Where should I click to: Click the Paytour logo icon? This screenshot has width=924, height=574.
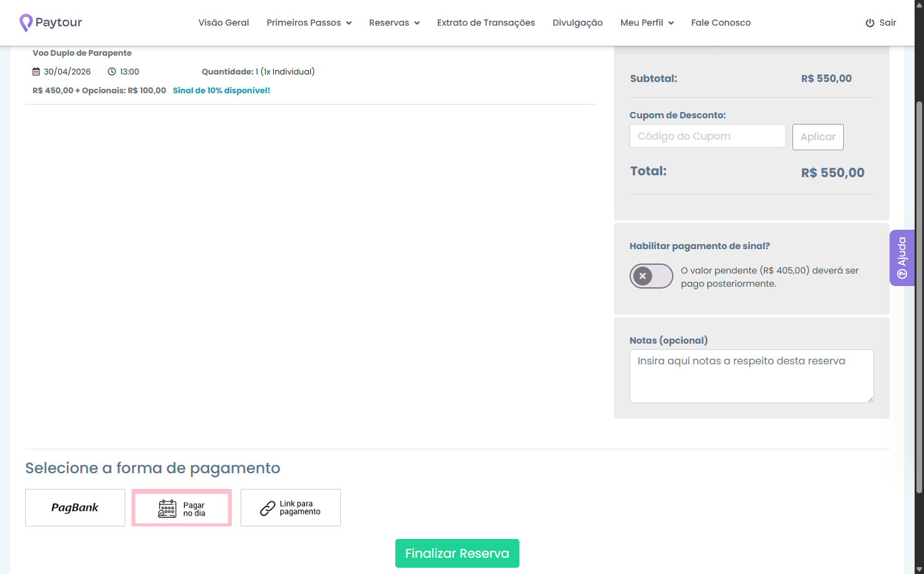coord(26,23)
